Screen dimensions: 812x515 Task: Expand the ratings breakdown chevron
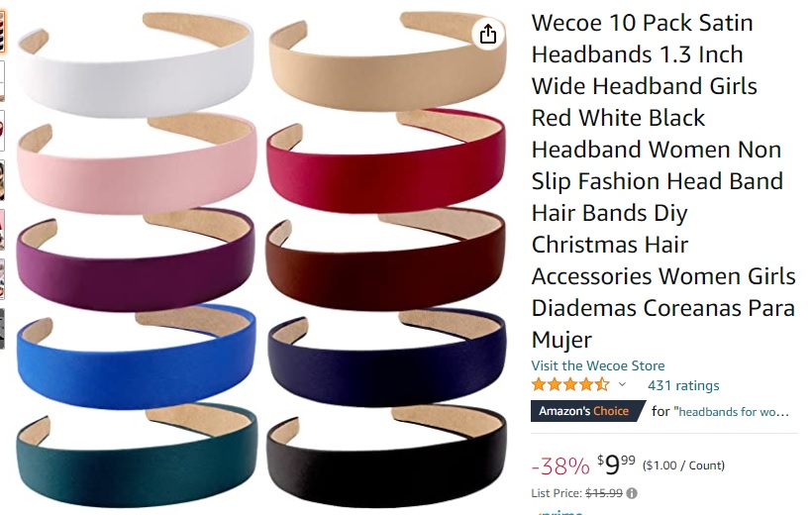(623, 384)
